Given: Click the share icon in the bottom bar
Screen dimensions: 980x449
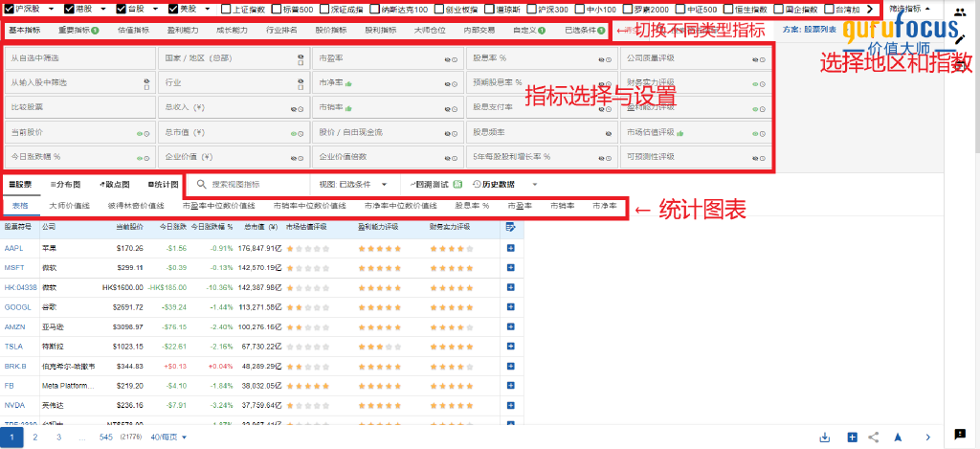Looking at the screenshot, I should click(x=874, y=438).
